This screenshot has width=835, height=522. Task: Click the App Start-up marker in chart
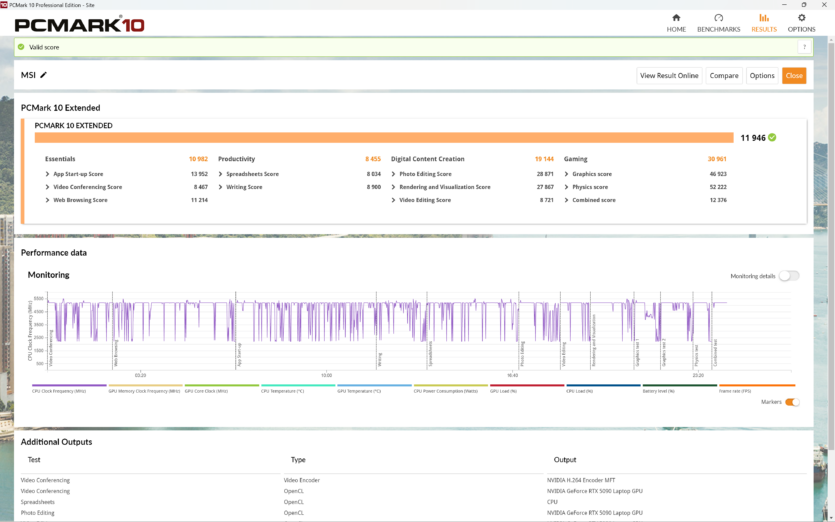[240, 355]
